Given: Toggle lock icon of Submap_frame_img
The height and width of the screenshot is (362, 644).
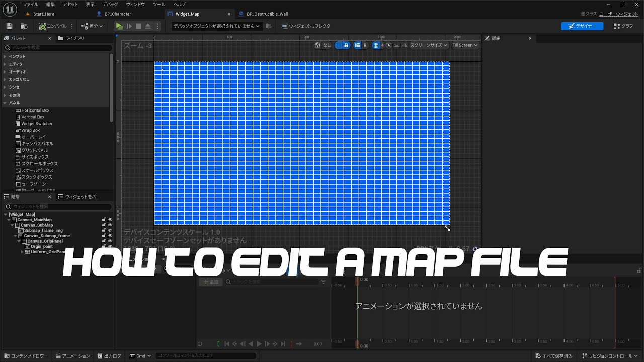Looking at the screenshot, I should point(104,230).
